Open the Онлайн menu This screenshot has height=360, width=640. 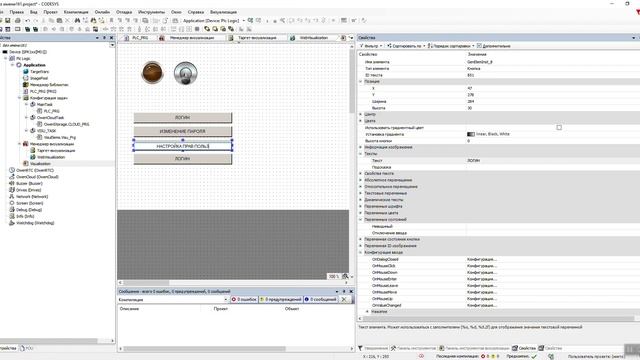coord(102,12)
